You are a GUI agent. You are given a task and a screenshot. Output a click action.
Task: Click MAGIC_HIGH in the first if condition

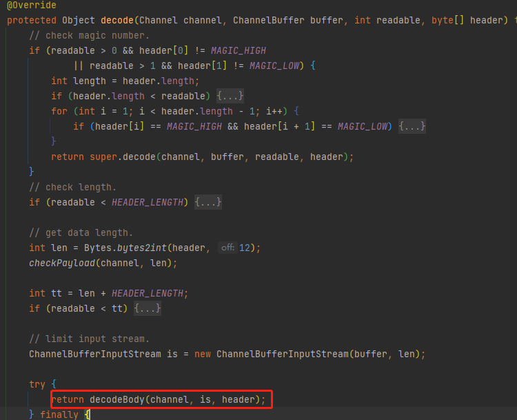(239, 51)
